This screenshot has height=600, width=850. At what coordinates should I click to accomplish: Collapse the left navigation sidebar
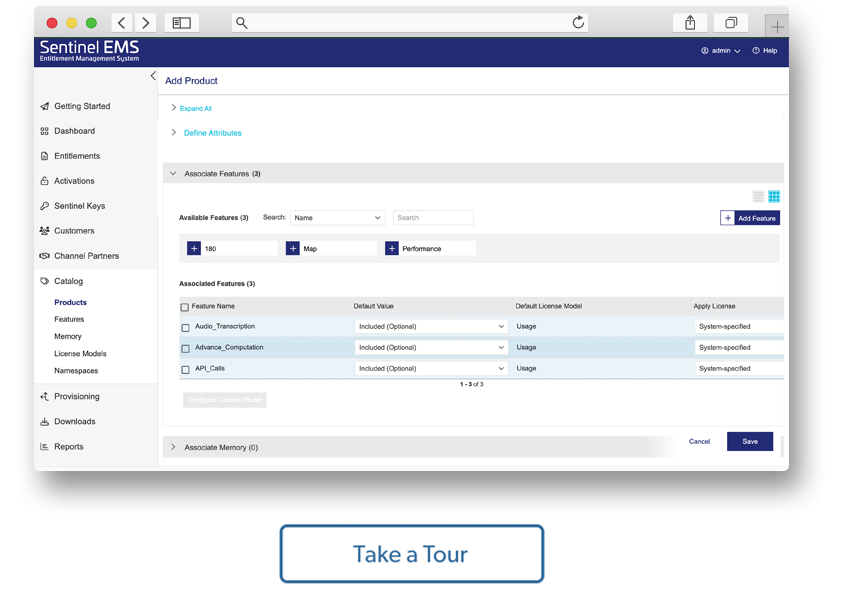(153, 76)
